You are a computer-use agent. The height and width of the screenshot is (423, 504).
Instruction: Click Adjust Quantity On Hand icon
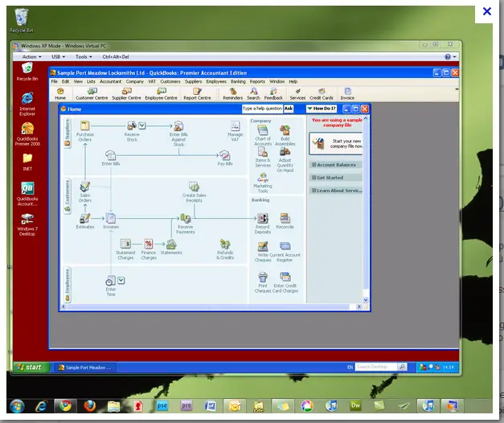[285, 152]
